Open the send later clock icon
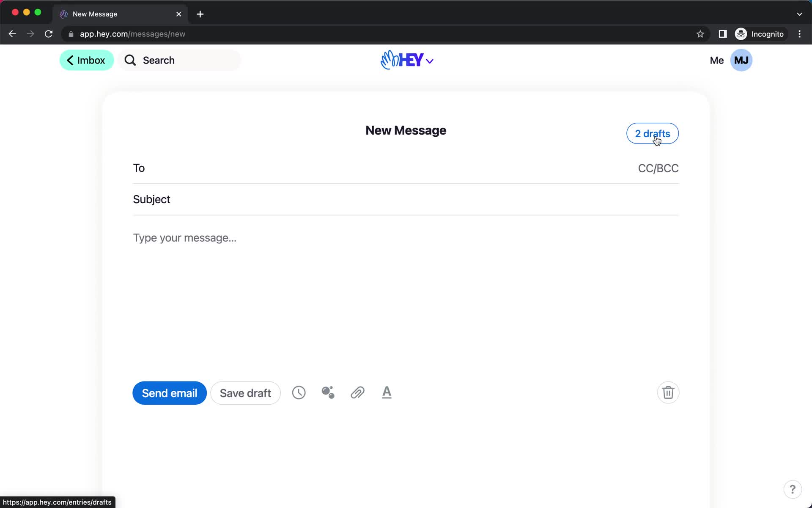 point(299,392)
